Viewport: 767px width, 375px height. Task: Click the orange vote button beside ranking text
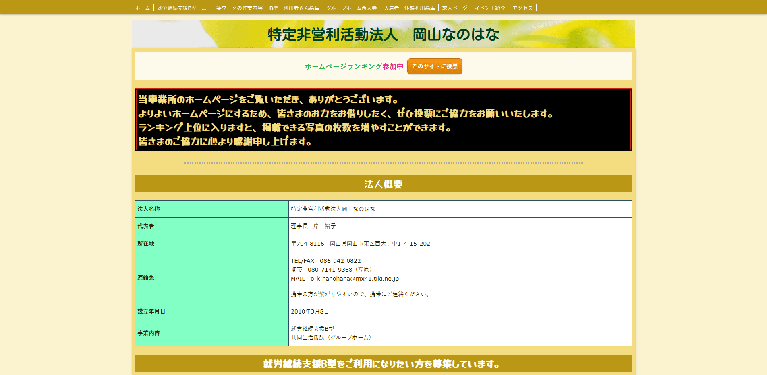[x=434, y=66]
